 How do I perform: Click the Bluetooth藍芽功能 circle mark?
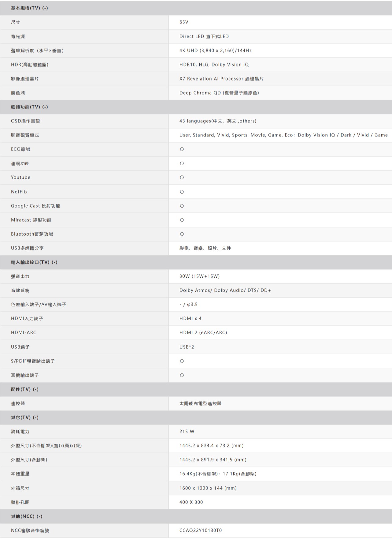(182, 234)
